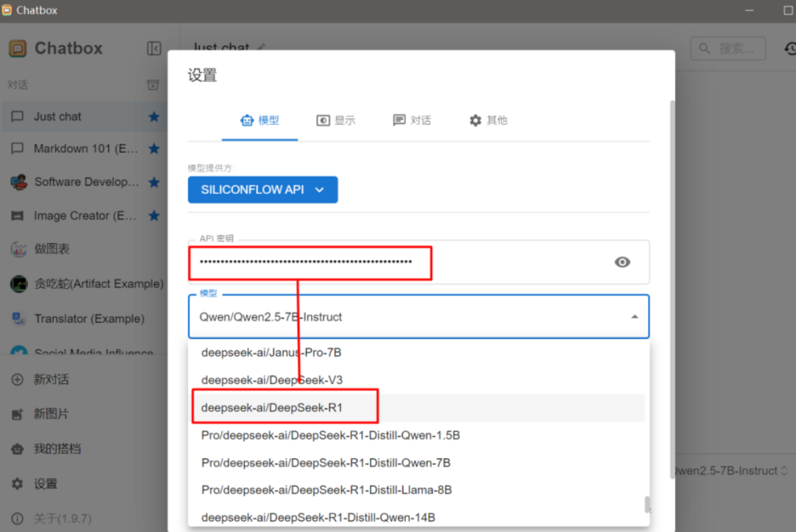Switch to the 其他 settings tab
Screen dimensions: 796x532
tap(489, 120)
